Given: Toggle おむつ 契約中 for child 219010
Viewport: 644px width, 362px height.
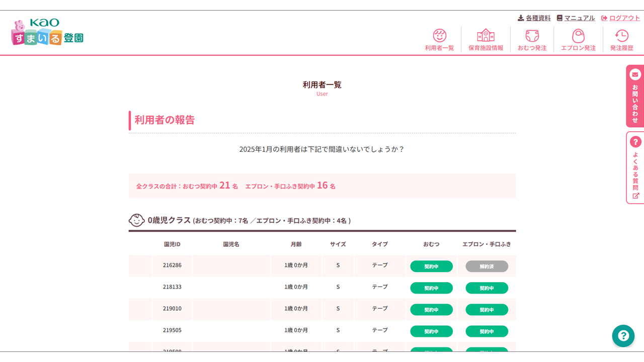Looking at the screenshot, I should click(431, 310).
